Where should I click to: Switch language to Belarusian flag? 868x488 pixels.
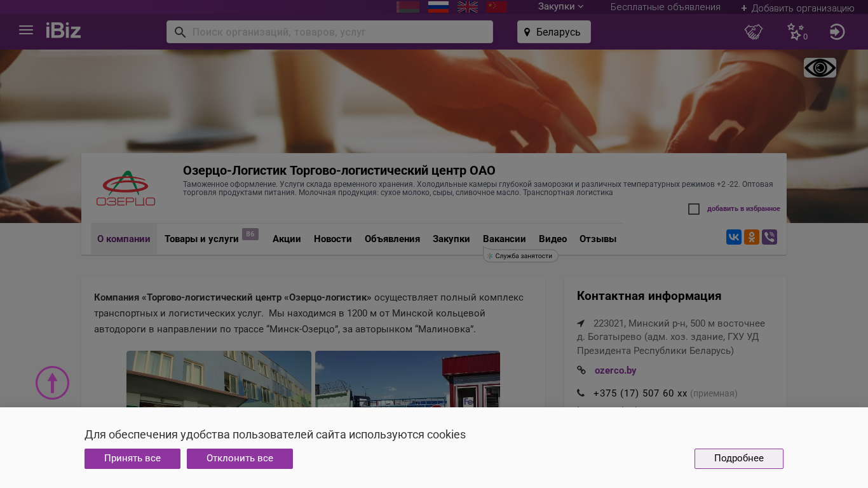pyautogui.click(x=408, y=7)
